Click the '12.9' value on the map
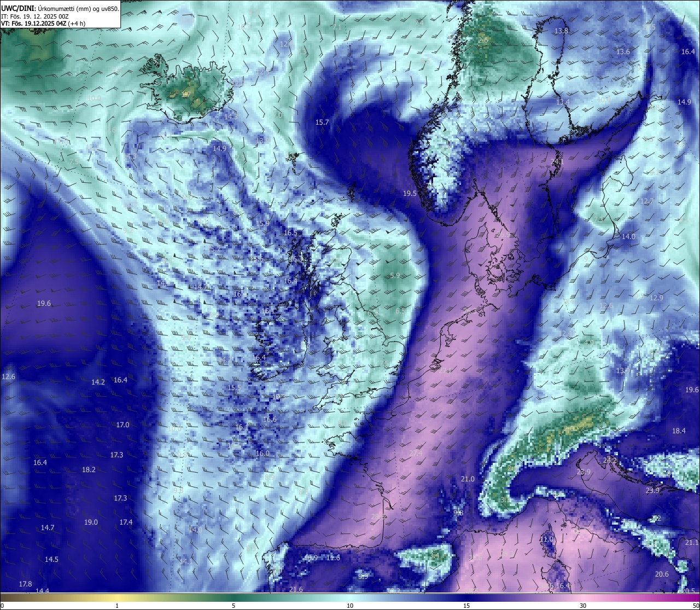The image size is (700, 610). 656,298
